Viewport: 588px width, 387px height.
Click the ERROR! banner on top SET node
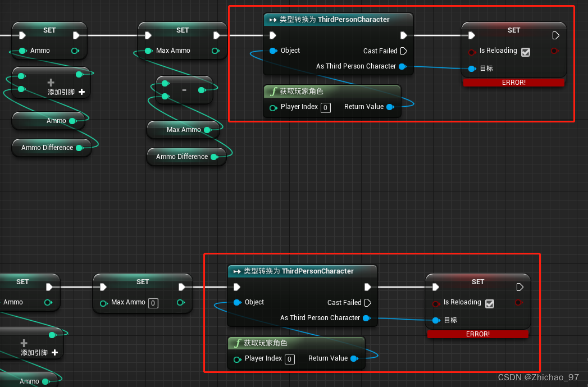513,82
